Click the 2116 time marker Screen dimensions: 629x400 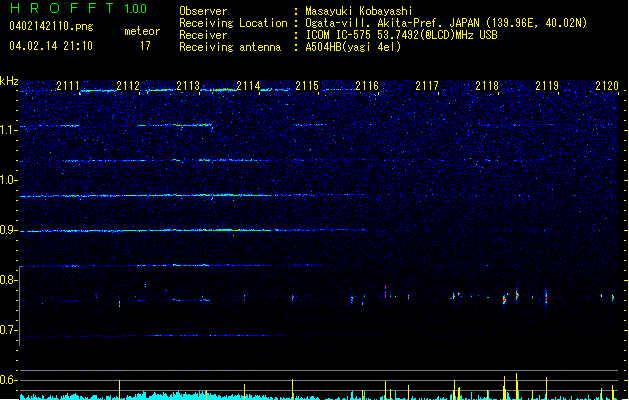[367, 86]
